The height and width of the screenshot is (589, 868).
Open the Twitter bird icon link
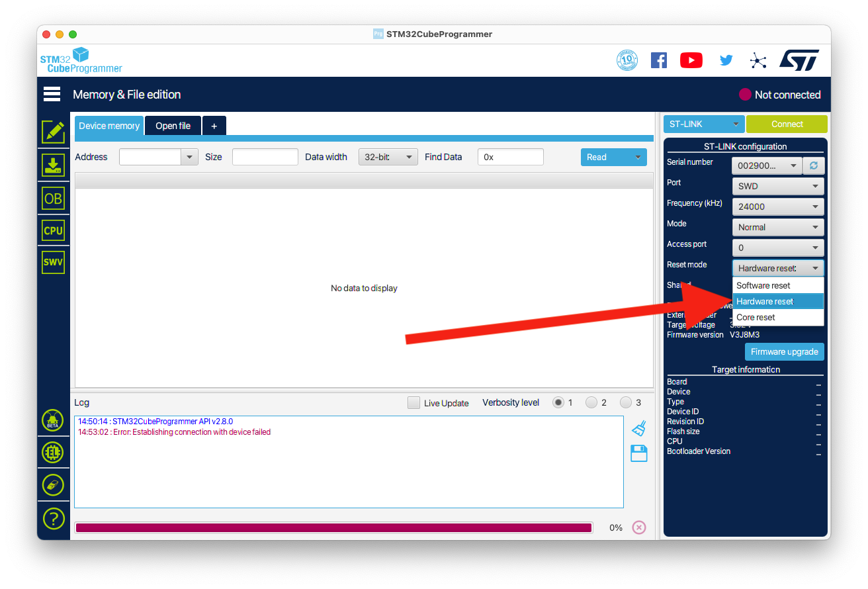coord(726,61)
